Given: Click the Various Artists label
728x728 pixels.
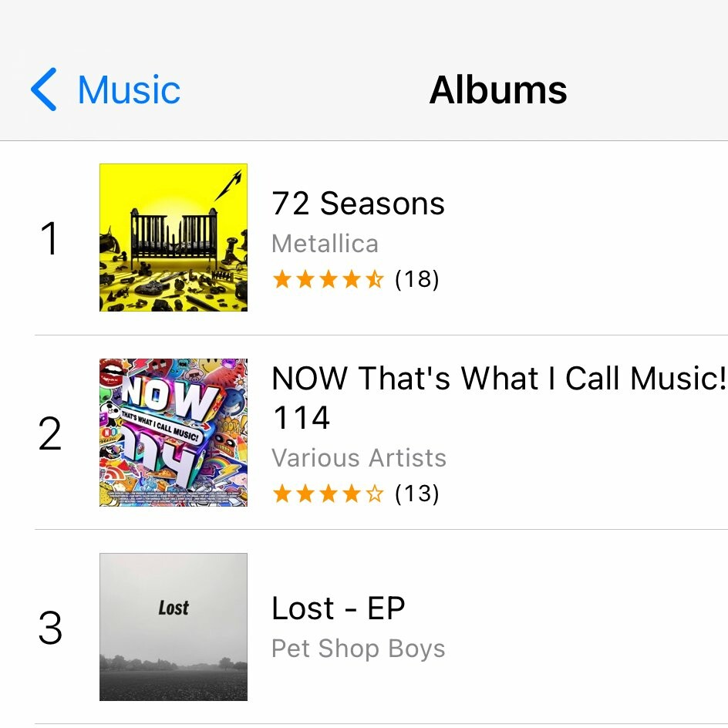Looking at the screenshot, I should point(359,458).
